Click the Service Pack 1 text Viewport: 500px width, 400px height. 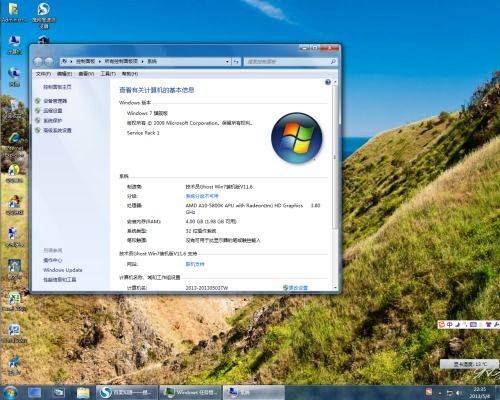(143, 133)
